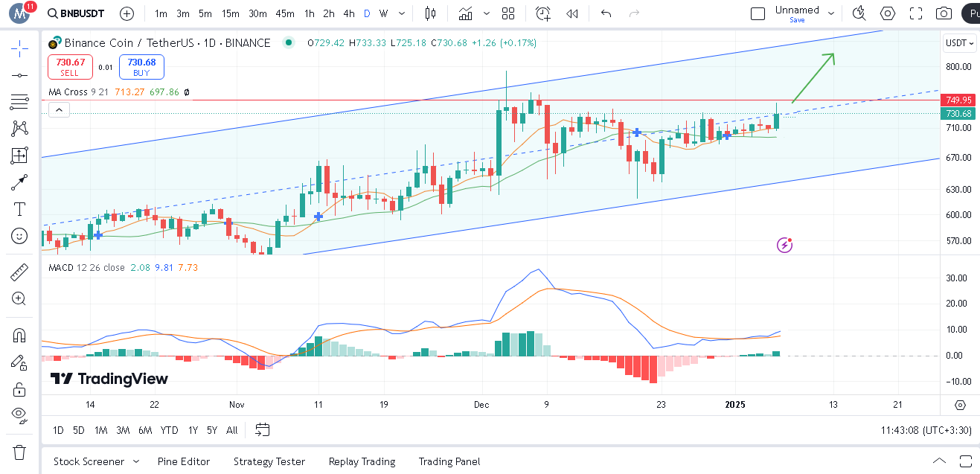Expand the favorite indicators chevron

click(487, 13)
